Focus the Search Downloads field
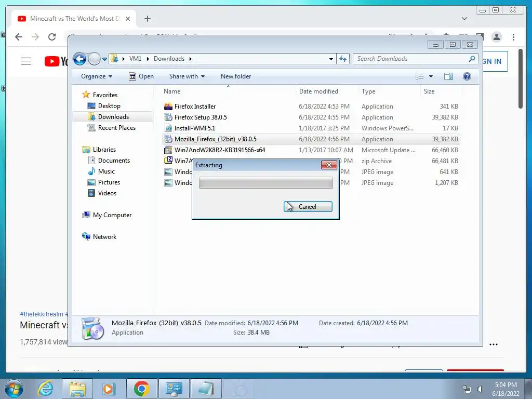Image resolution: width=532 pixels, height=399 pixels. [415, 59]
